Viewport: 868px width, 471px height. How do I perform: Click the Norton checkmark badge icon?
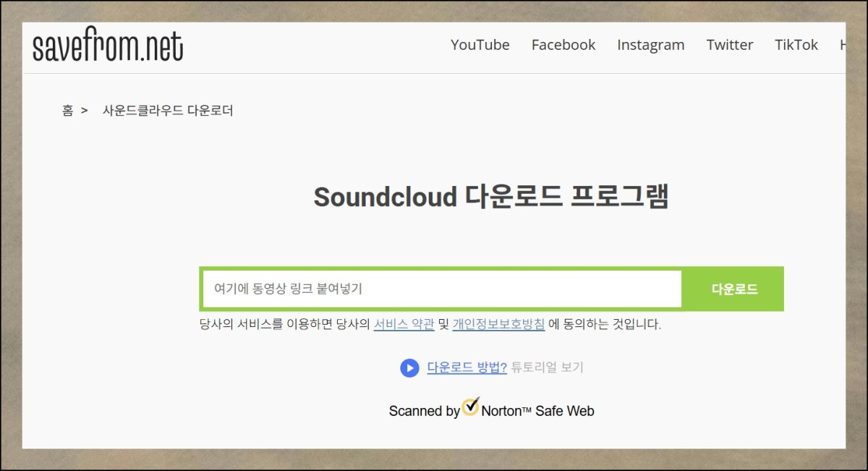coord(471,407)
